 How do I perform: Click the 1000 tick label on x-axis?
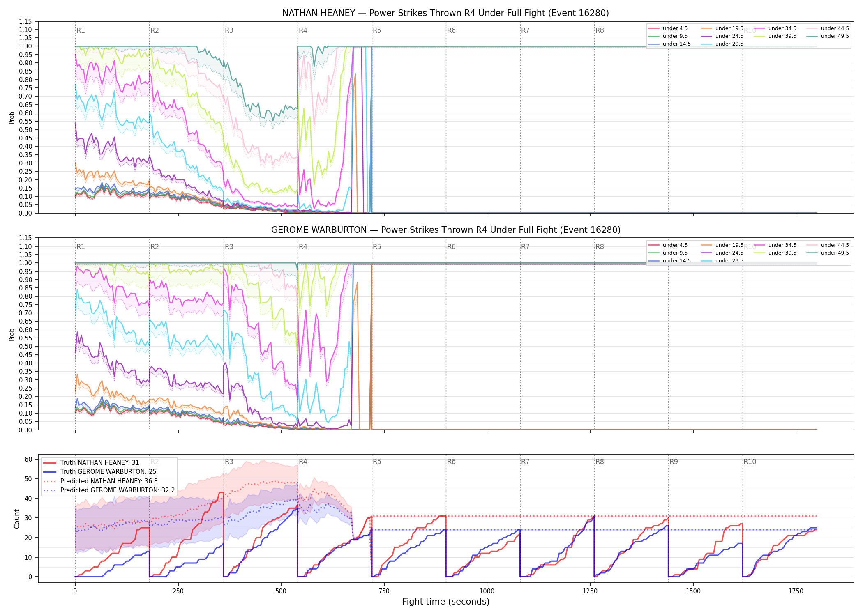click(487, 591)
